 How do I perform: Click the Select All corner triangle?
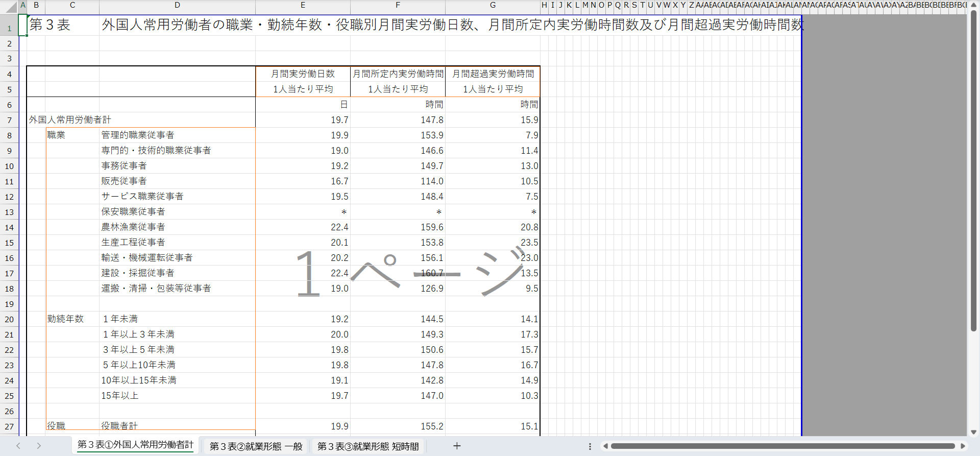[10, 7]
